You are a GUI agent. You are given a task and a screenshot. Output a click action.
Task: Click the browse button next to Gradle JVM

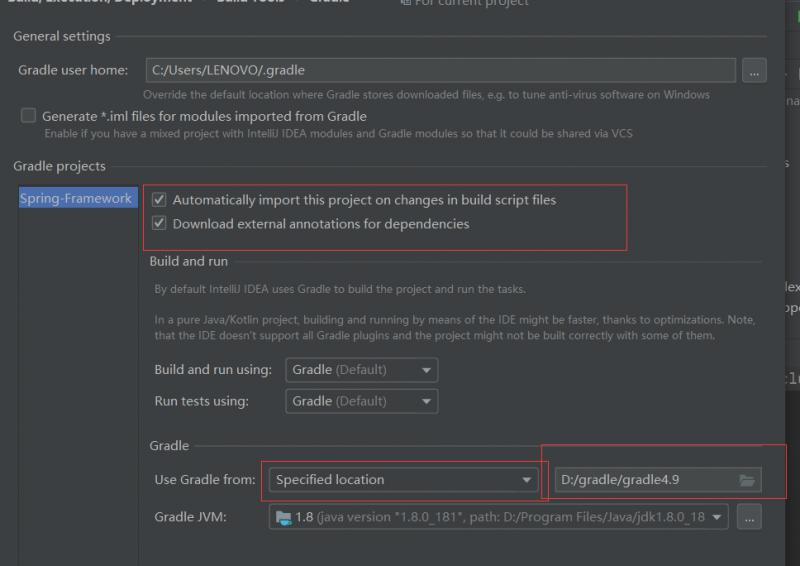point(749,517)
